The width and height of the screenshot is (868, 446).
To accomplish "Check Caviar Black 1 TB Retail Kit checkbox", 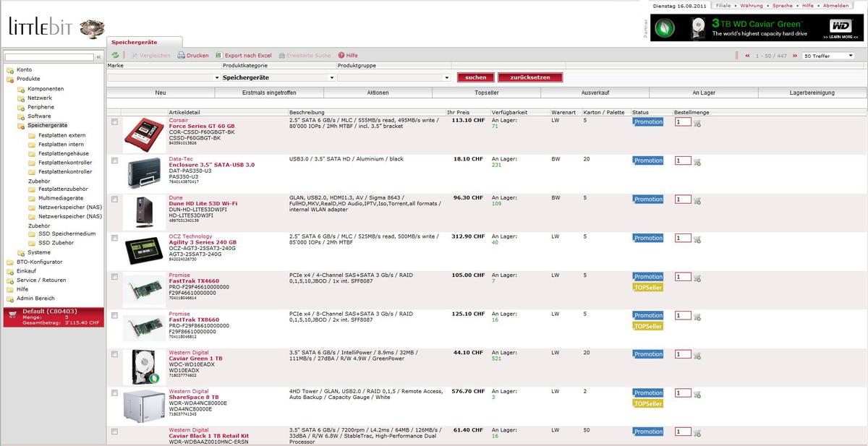I will coord(114,432).
